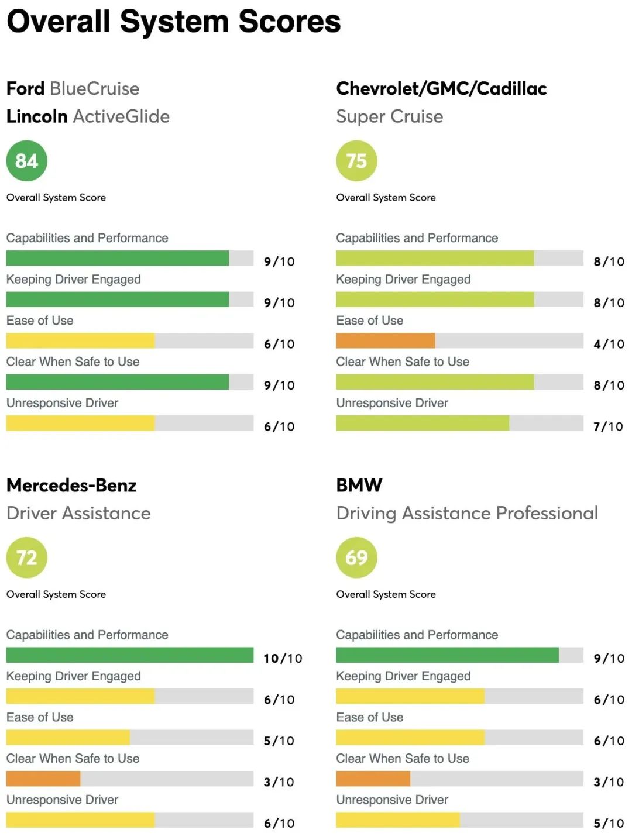Click Super Cruise's orange Ease of Use bar
632x840 pixels.
tap(385, 340)
